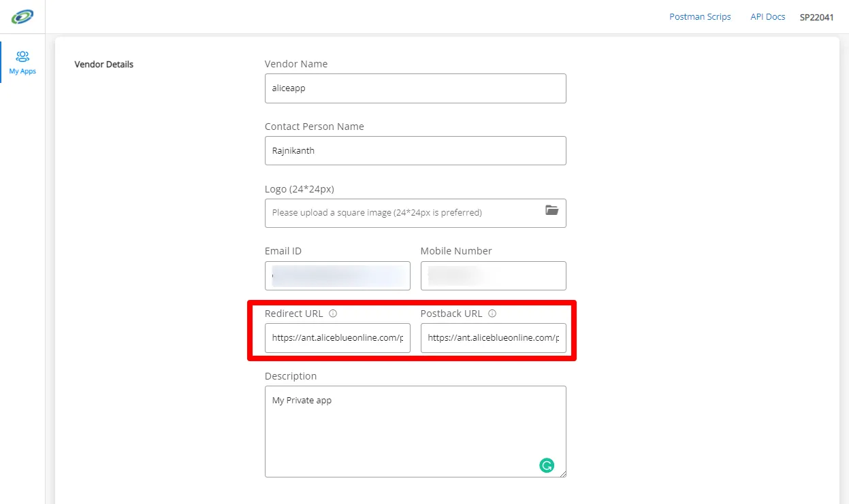The height and width of the screenshot is (504, 849).
Task: Click the Vendor Details section heading
Action: [x=103, y=65]
